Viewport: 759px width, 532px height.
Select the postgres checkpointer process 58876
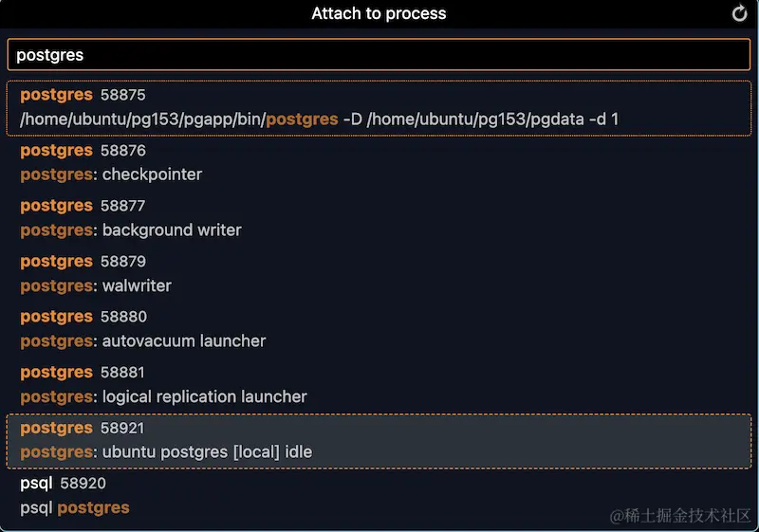click(379, 162)
